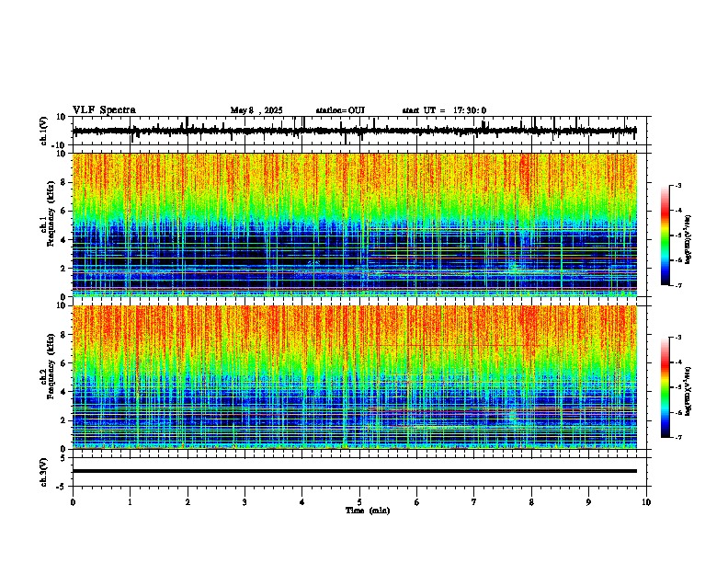Click the ch.2 spectrogram color bar
This screenshot has height=563, width=728.
665,387
